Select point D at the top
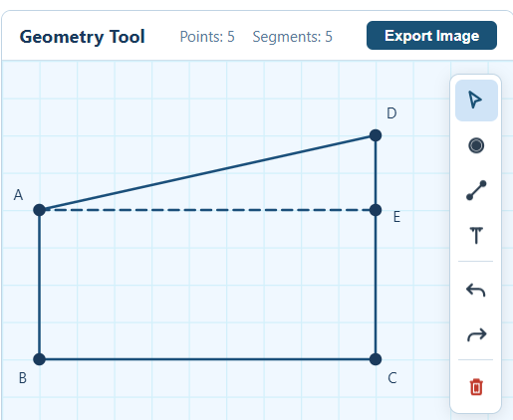The width and height of the screenshot is (513, 420). click(x=376, y=135)
